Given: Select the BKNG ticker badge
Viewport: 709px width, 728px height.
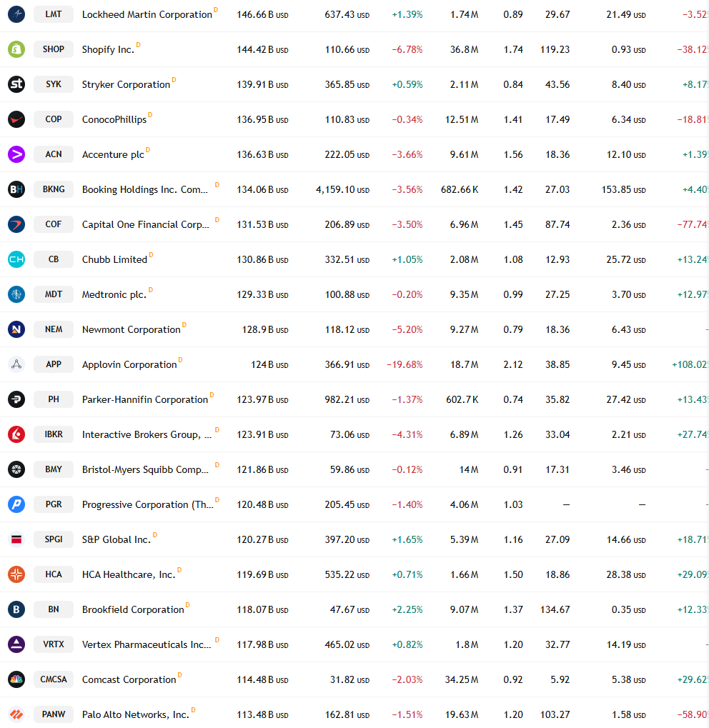Looking at the screenshot, I should [x=54, y=189].
